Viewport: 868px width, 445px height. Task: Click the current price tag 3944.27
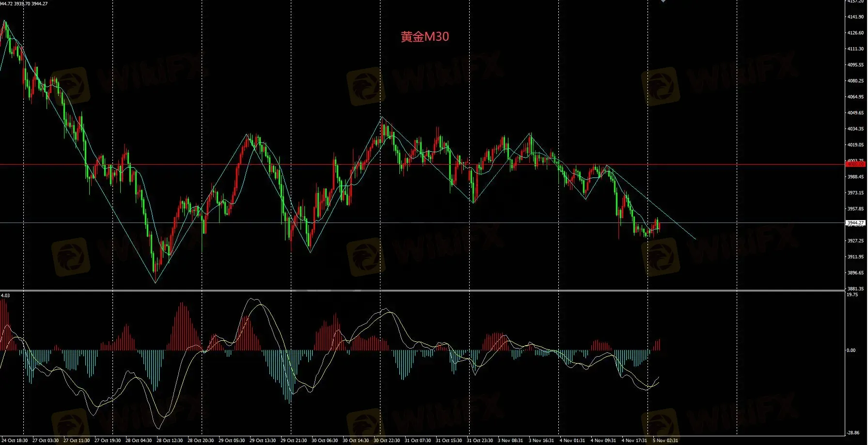[855, 223]
